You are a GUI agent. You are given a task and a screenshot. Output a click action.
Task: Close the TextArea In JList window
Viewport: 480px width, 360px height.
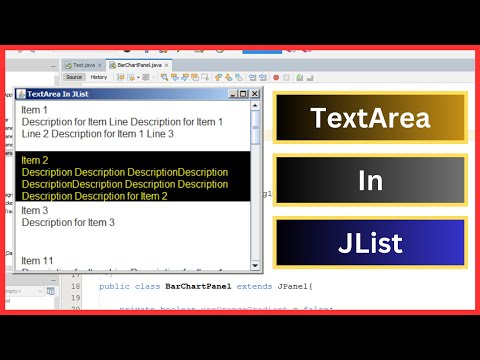(x=255, y=94)
